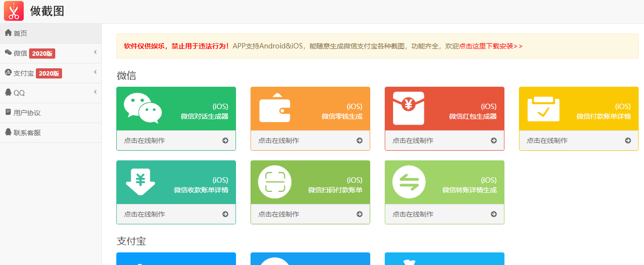
Task: Open the QQ sidebar menu item
Action: pyautogui.click(x=51, y=93)
